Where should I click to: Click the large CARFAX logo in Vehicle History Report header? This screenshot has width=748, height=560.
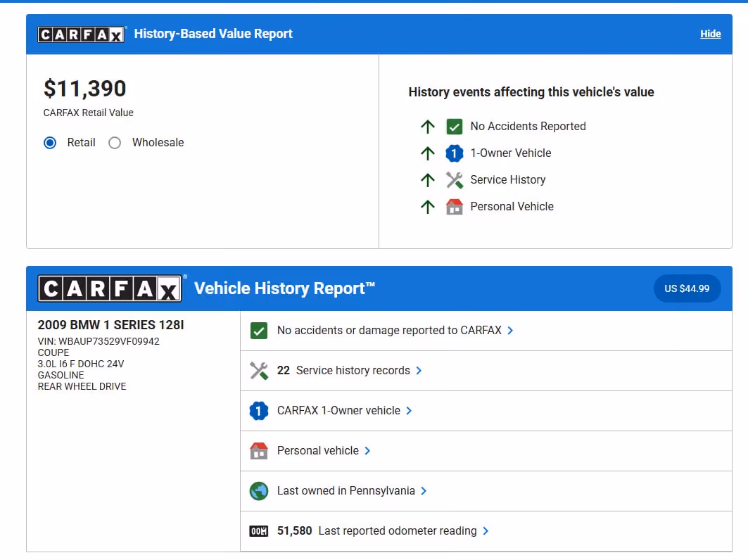click(110, 288)
